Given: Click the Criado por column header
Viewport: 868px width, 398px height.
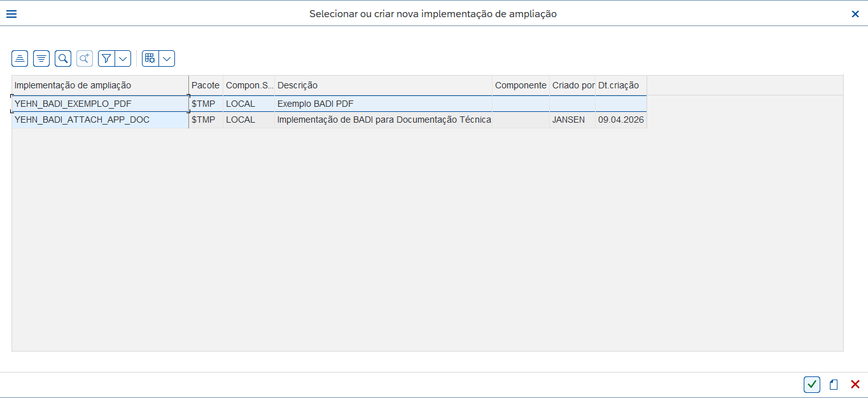Looking at the screenshot, I should [572, 85].
